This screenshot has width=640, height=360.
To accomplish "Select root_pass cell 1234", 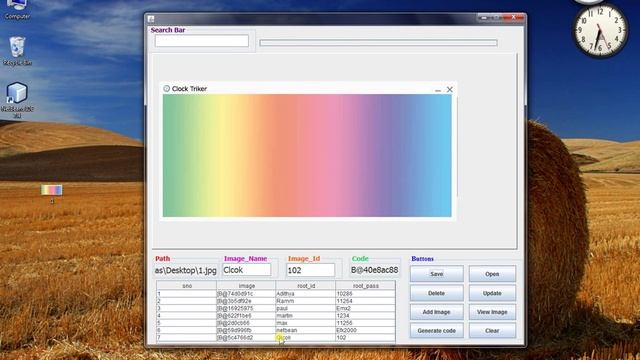I will pyautogui.click(x=365, y=316).
